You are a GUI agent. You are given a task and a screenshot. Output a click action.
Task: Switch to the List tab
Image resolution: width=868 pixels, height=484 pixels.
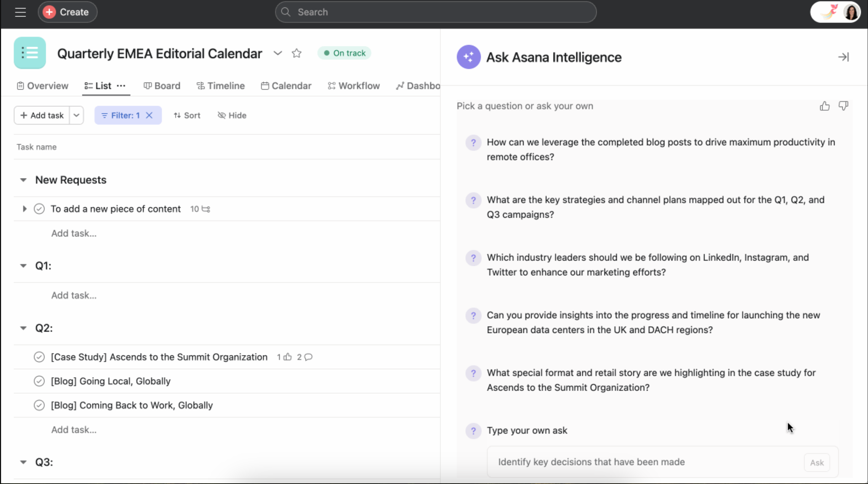coord(98,86)
